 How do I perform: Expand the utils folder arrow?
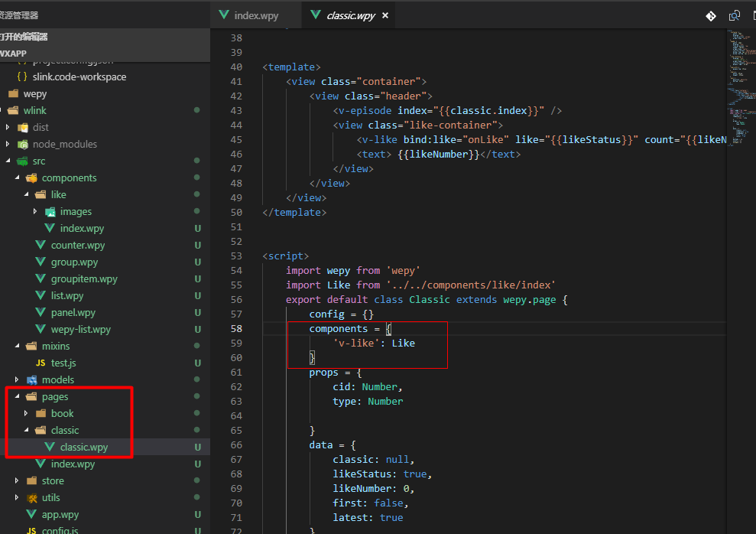click(17, 497)
